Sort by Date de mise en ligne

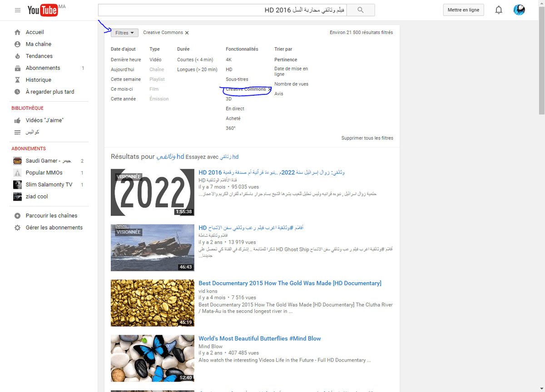tap(291, 72)
